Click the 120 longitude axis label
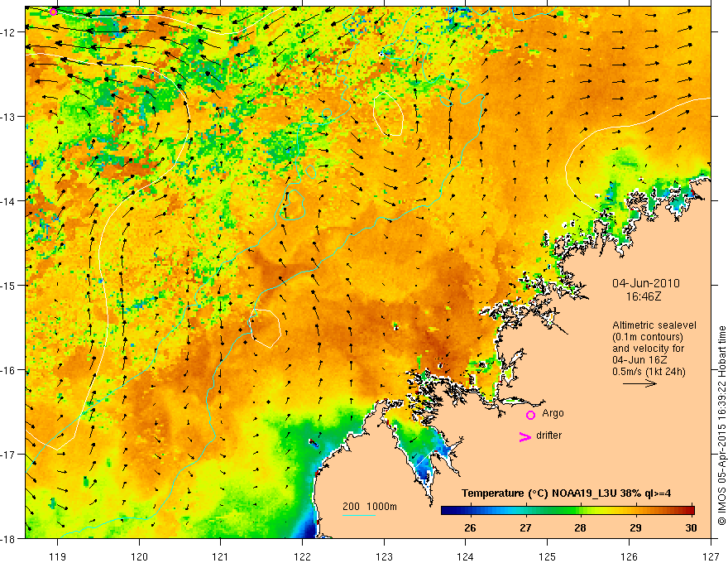728x563 pixels. pyautogui.click(x=139, y=556)
